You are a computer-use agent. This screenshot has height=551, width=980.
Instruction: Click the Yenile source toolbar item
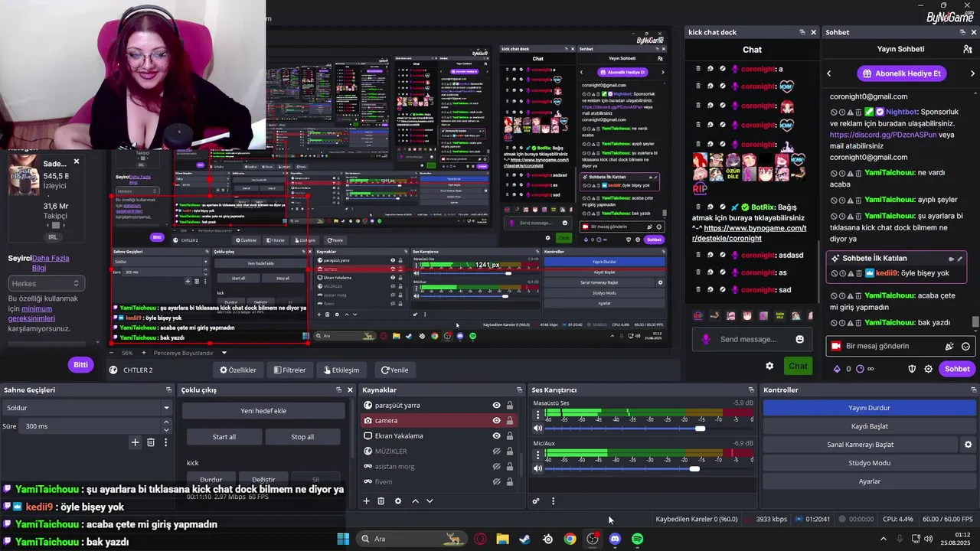(395, 370)
